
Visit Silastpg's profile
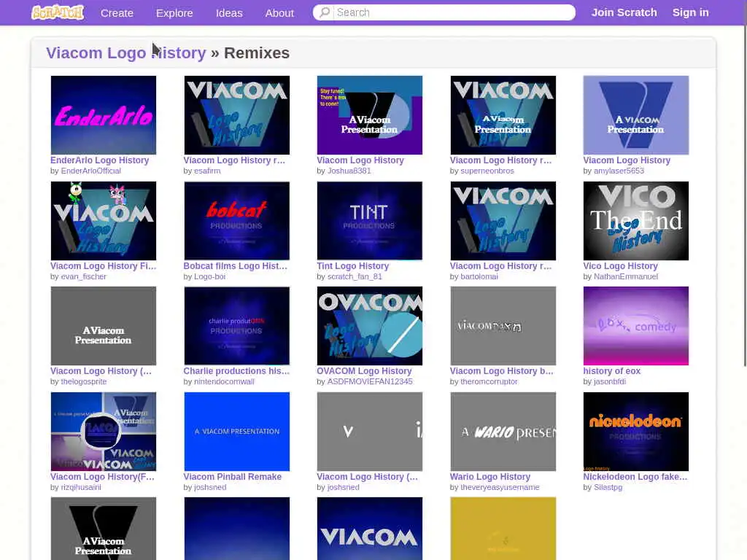coord(608,488)
